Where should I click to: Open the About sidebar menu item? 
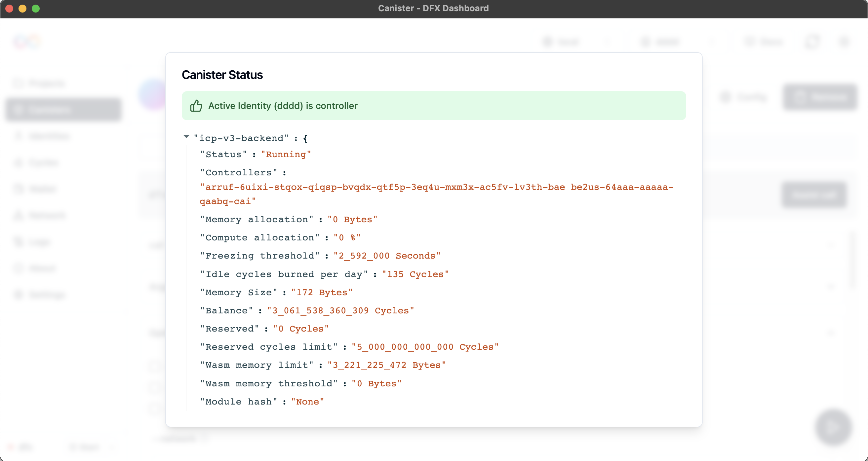pos(42,268)
